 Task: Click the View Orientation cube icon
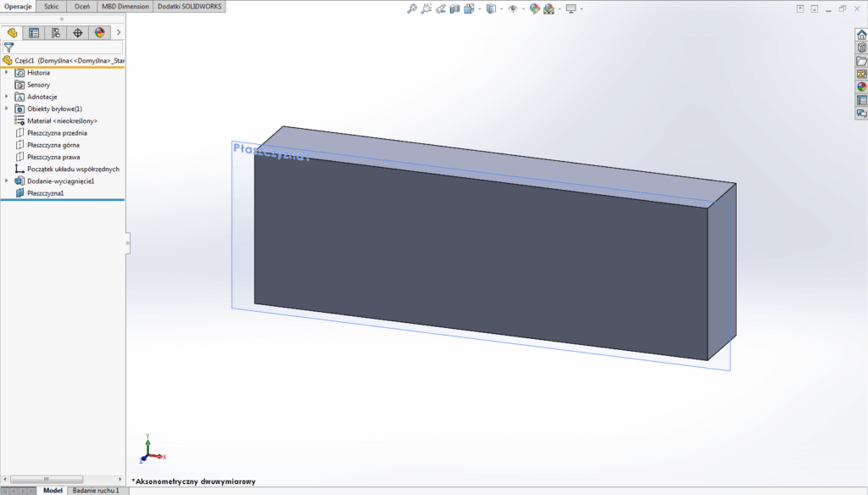492,8
